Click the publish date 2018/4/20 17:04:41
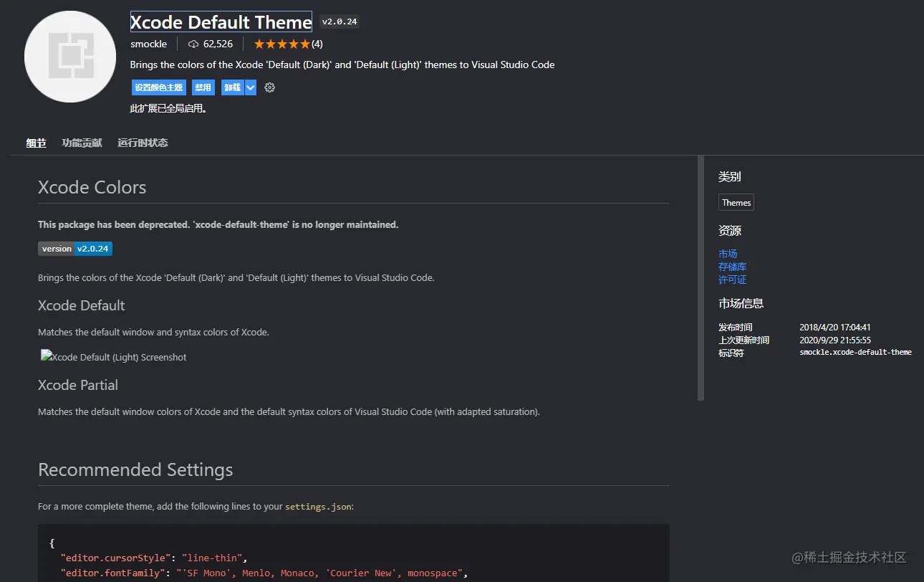The height and width of the screenshot is (582, 924). click(x=835, y=328)
